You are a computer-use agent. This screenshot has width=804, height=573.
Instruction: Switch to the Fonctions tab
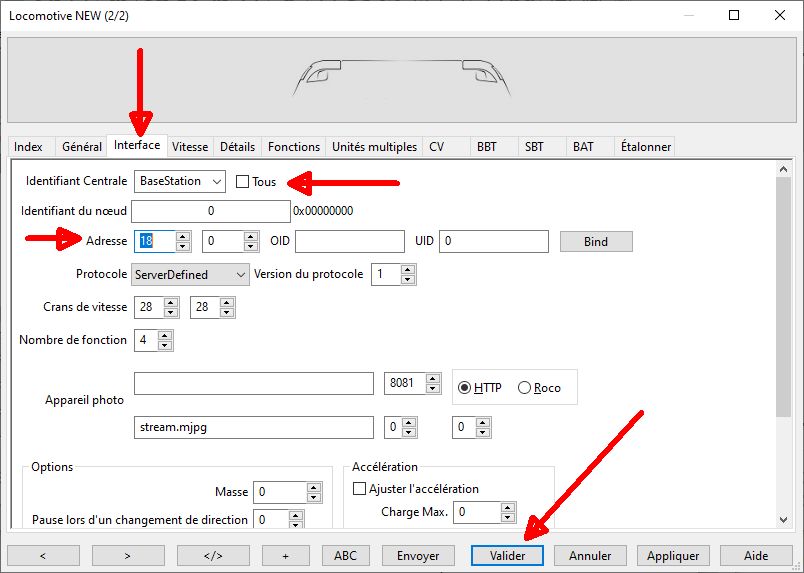click(294, 147)
